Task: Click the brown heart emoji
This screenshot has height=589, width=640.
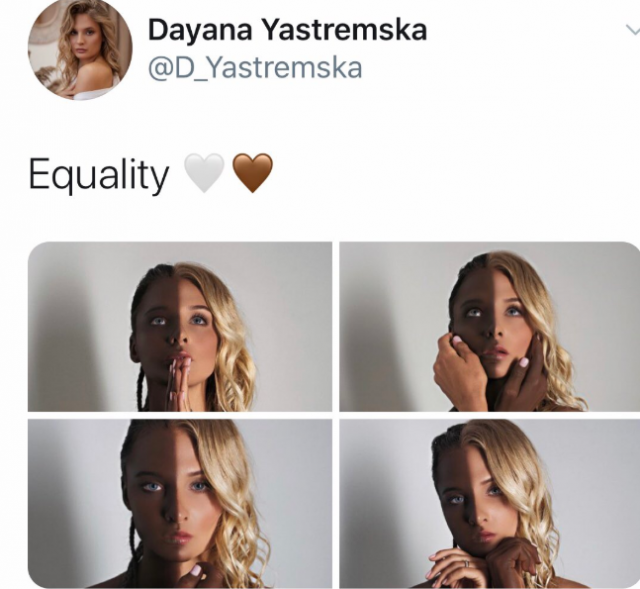Action: (252, 173)
